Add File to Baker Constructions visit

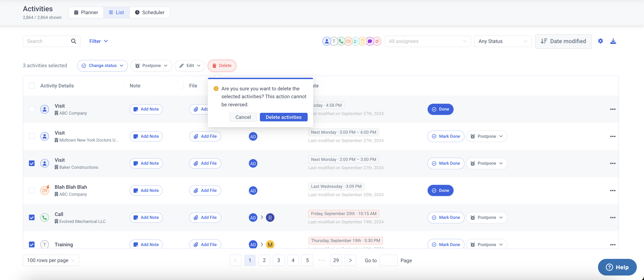coord(205,163)
